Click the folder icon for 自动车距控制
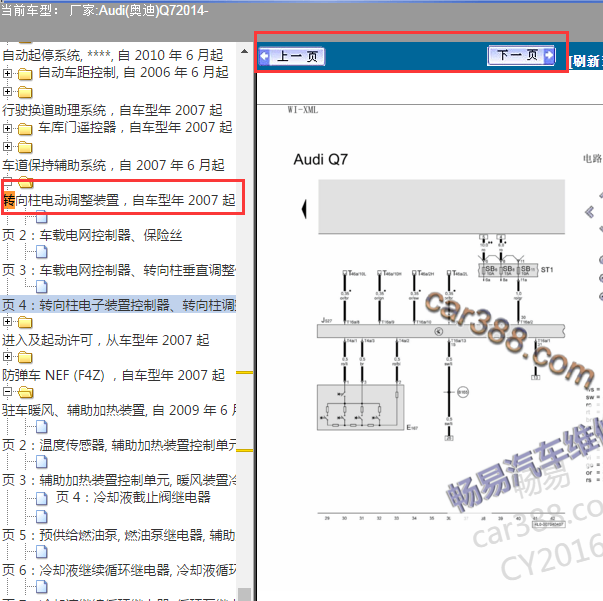The width and height of the screenshot is (603, 601). click(x=25, y=74)
